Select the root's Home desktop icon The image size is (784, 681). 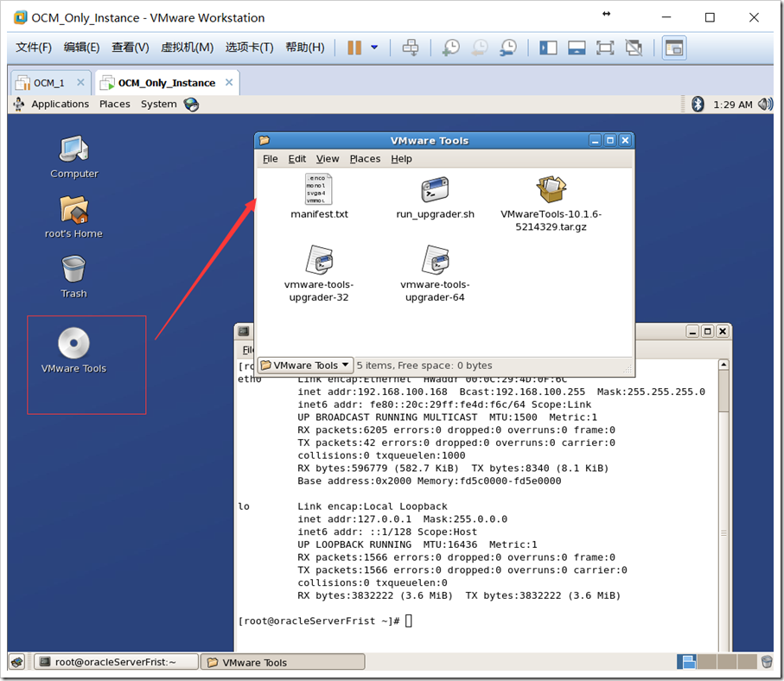pyautogui.click(x=73, y=217)
